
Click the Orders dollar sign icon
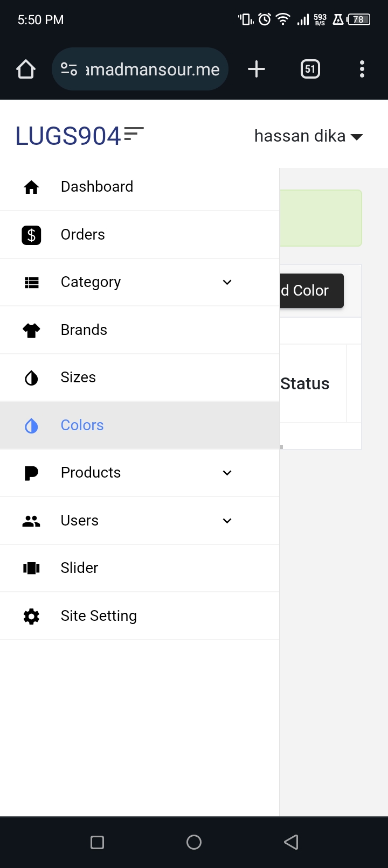click(x=31, y=235)
